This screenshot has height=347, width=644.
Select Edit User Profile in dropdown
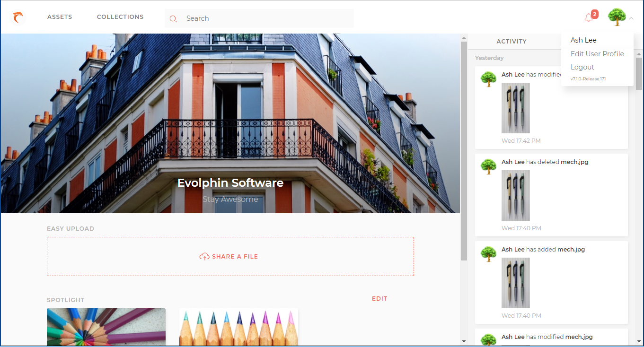(x=597, y=54)
